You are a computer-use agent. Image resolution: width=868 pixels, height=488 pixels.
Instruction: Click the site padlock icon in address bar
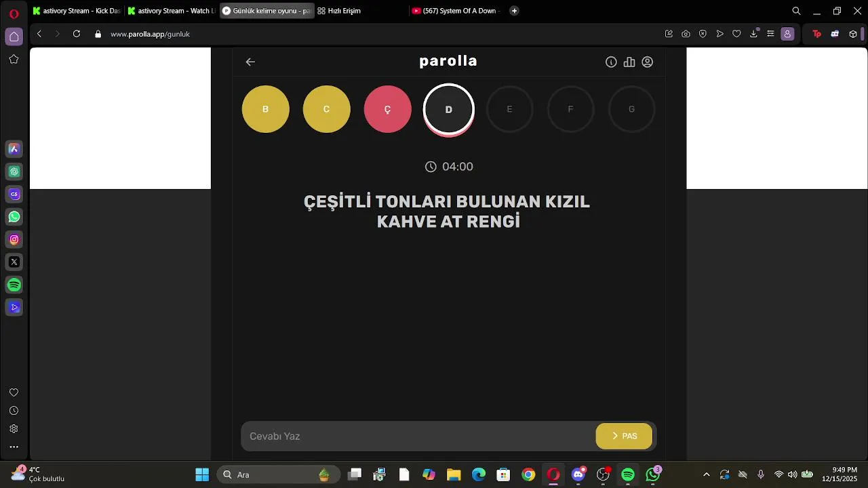tap(98, 34)
